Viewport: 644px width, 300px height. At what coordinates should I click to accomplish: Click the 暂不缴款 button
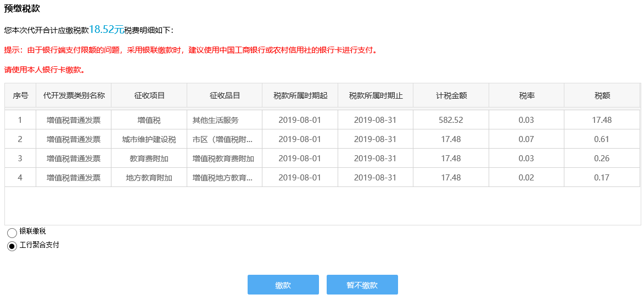362,285
